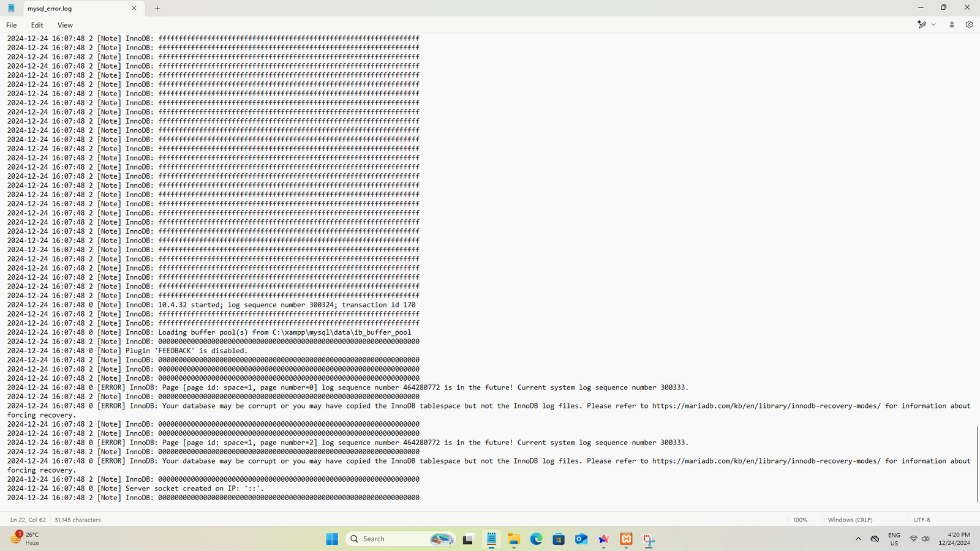Open File Explorer from the taskbar

click(x=514, y=539)
